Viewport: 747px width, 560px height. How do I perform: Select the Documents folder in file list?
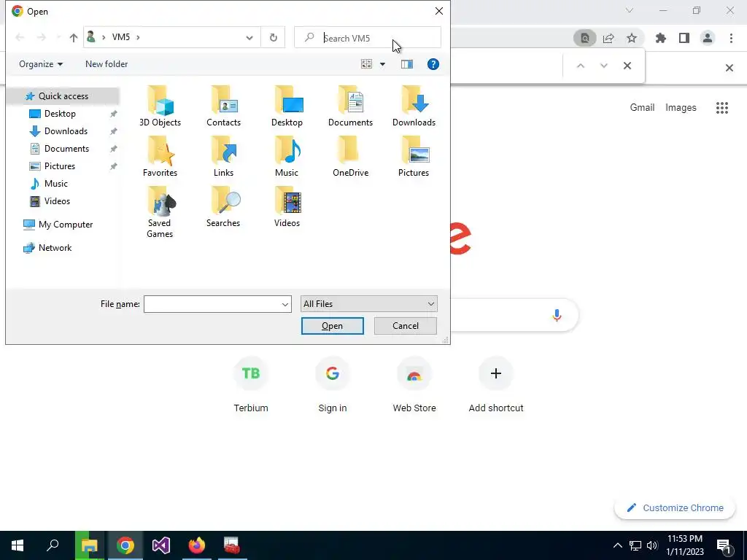(x=351, y=106)
